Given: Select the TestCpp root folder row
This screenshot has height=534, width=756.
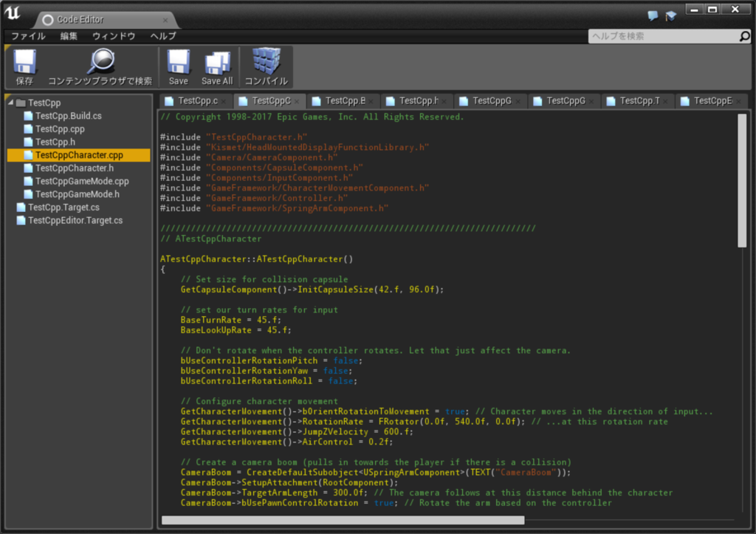Looking at the screenshot, I should pos(78,103).
